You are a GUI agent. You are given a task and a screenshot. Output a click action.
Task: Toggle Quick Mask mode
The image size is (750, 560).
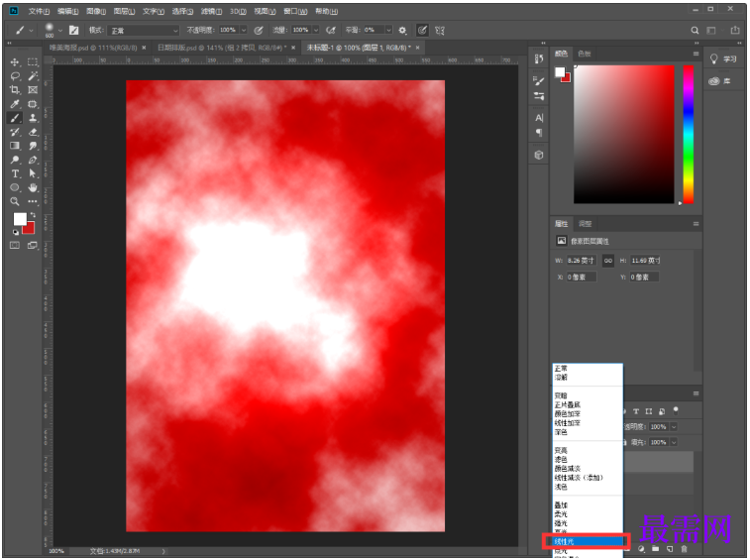click(15, 245)
